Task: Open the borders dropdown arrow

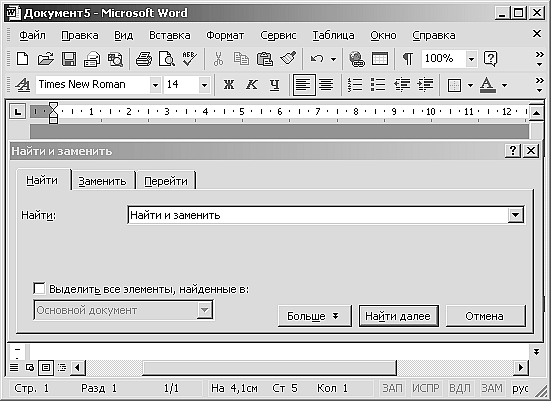Action: click(x=470, y=85)
